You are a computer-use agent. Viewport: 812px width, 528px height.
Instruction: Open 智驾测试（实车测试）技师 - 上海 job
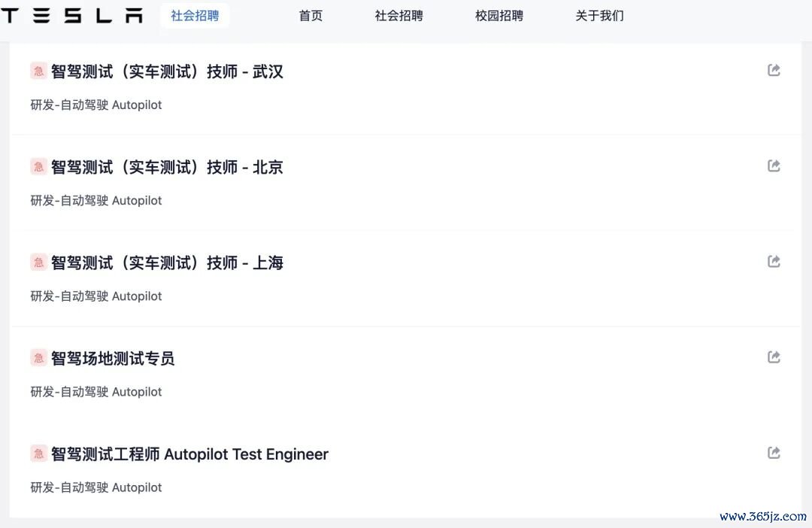167,262
